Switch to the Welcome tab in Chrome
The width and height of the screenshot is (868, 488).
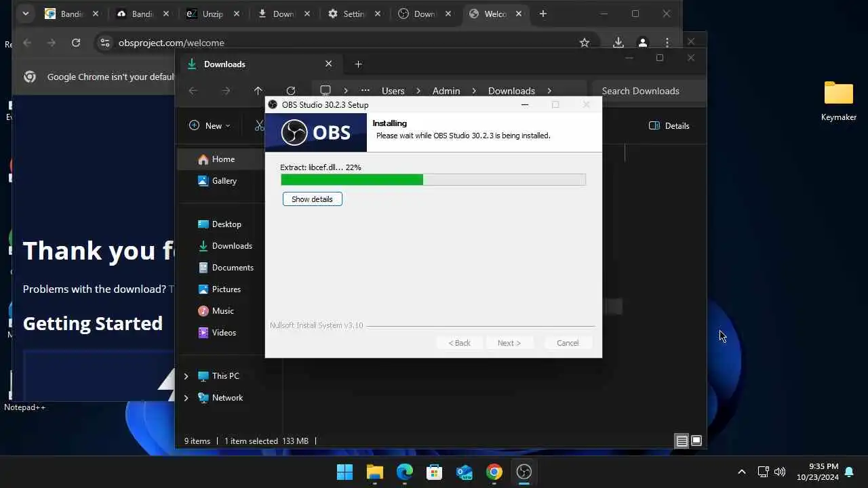pyautogui.click(x=495, y=14)
